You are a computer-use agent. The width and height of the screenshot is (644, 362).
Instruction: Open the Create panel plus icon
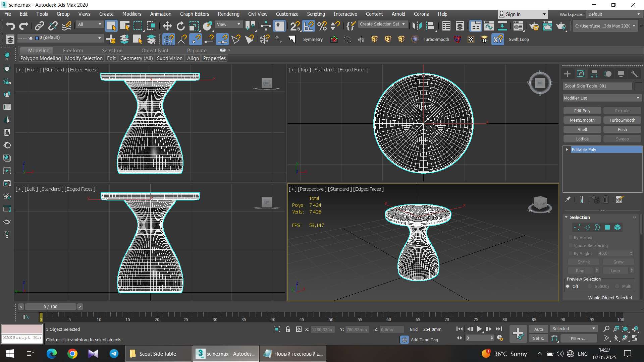click(567, 74)
